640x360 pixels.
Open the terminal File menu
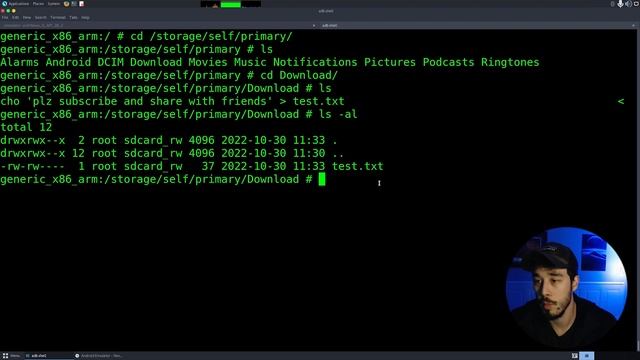[5, 18]
